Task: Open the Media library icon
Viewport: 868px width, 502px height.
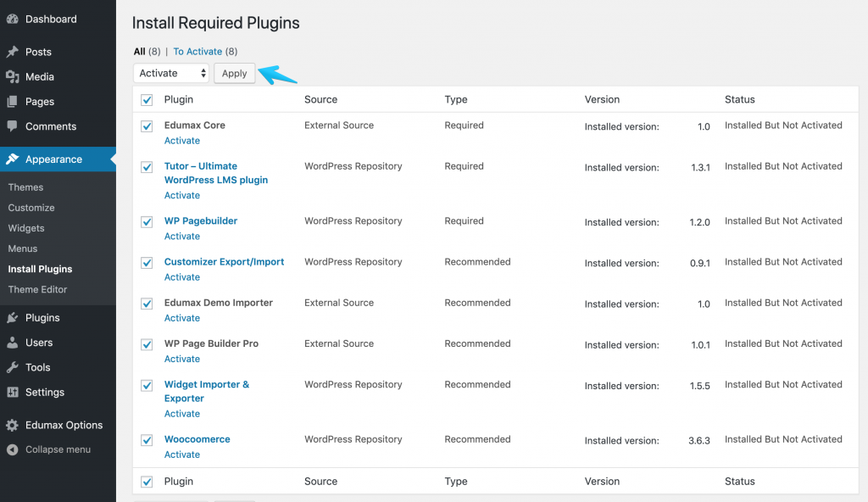Action: click(x=12, y=76)
